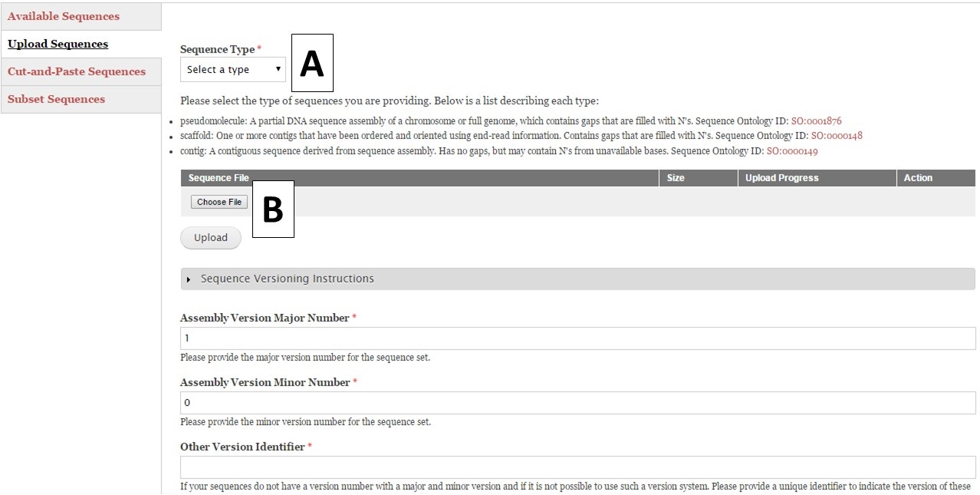Click into the Other Version Identifier field

tap(577, 467)
